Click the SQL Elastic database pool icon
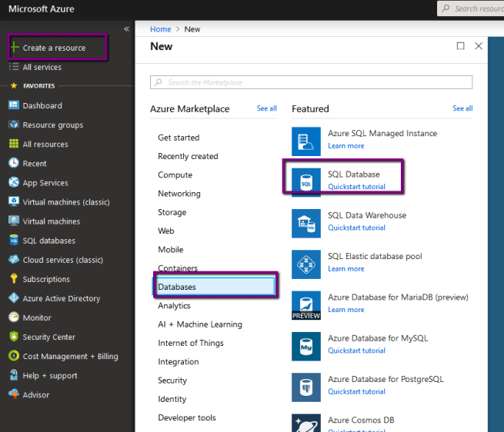504x432 pixels. tap(306, 264)
